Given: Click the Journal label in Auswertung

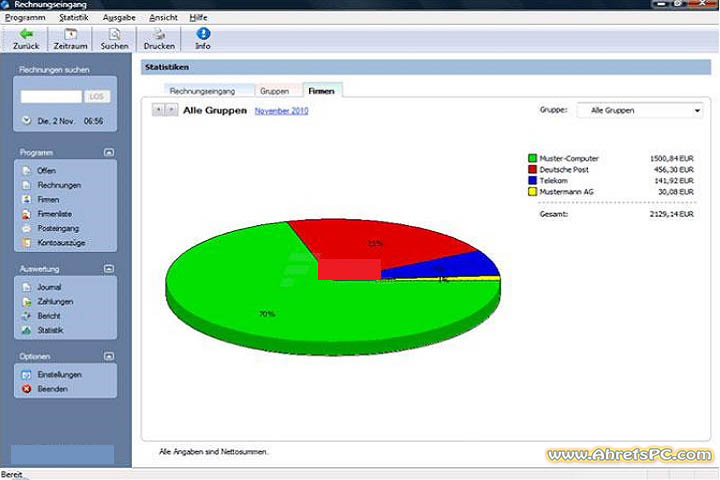Looking at the screenshot, I should click(x=49, y=287).
